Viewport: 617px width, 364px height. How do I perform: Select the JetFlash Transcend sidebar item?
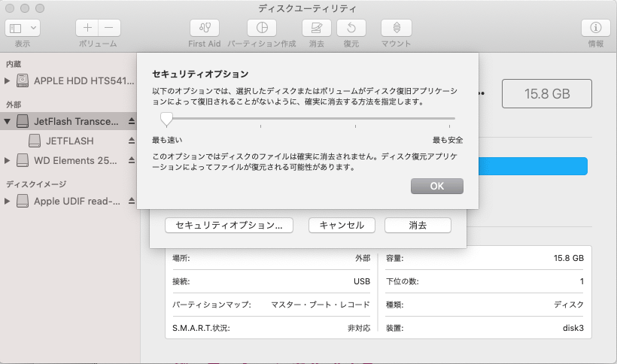69,122
